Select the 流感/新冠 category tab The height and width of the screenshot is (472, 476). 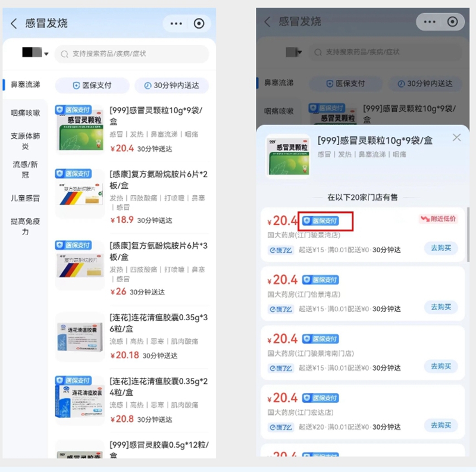[x=25, y=170]
